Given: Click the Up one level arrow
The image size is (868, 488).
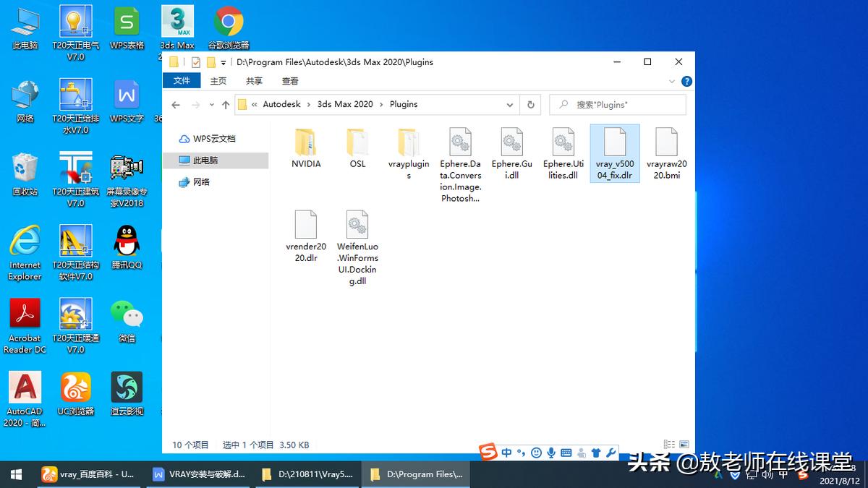Looking at the screenshot, I should 226,105.
